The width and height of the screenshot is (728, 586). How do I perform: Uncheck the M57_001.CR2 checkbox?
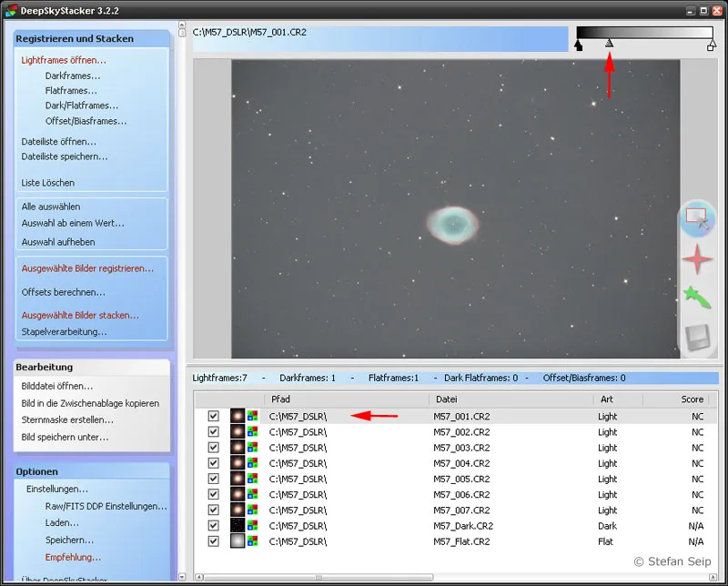coord(213,416)
